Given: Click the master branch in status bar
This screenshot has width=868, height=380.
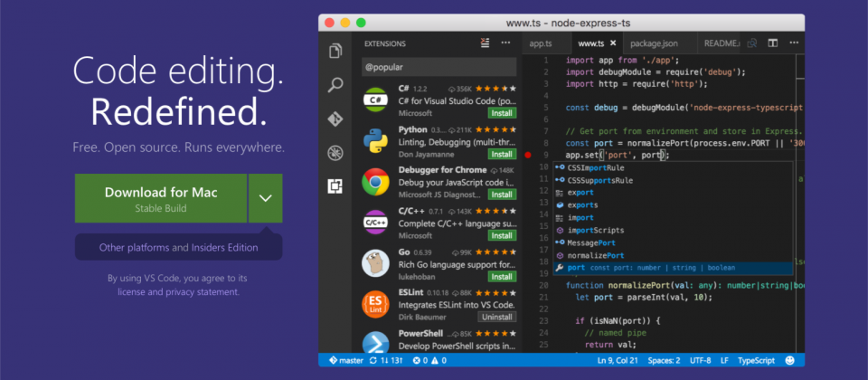Looking at the screenshot, I should [x=346, y=360].
